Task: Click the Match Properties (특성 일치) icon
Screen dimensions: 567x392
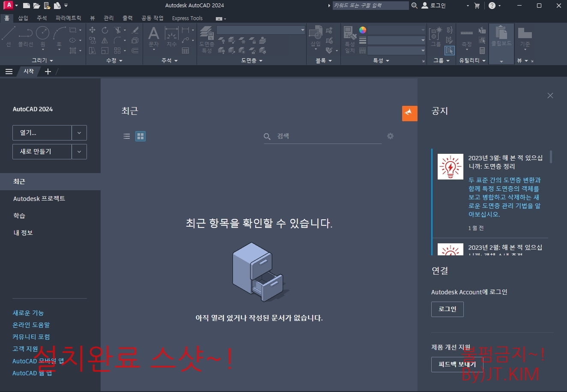Action: click(350, 39)
